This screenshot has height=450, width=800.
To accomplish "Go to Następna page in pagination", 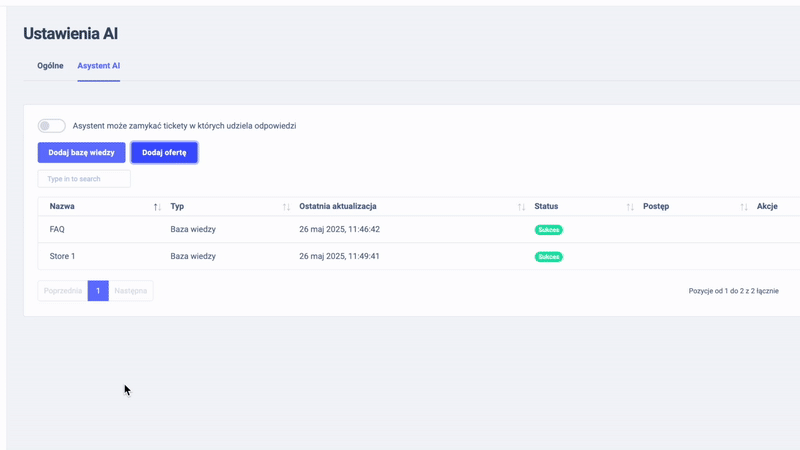I will [131, 291].
